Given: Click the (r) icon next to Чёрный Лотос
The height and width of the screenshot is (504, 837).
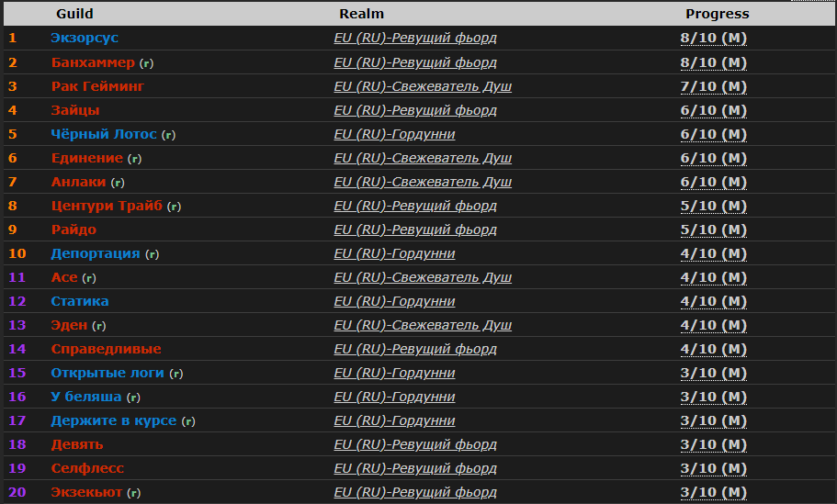Looking at the screenshot, I should 168,135.
